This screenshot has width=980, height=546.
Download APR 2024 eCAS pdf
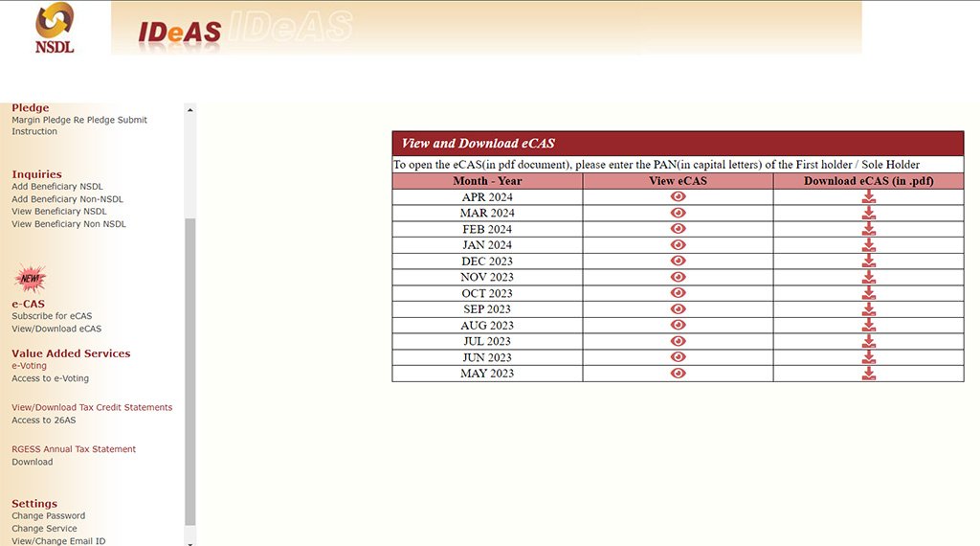pyautogui.click(x=869, y=196)
